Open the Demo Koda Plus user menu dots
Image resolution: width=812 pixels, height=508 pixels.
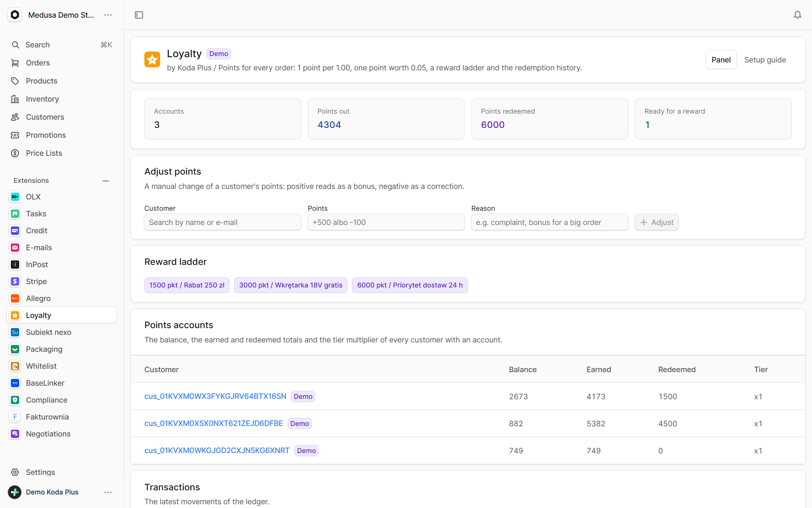point(108,492)
